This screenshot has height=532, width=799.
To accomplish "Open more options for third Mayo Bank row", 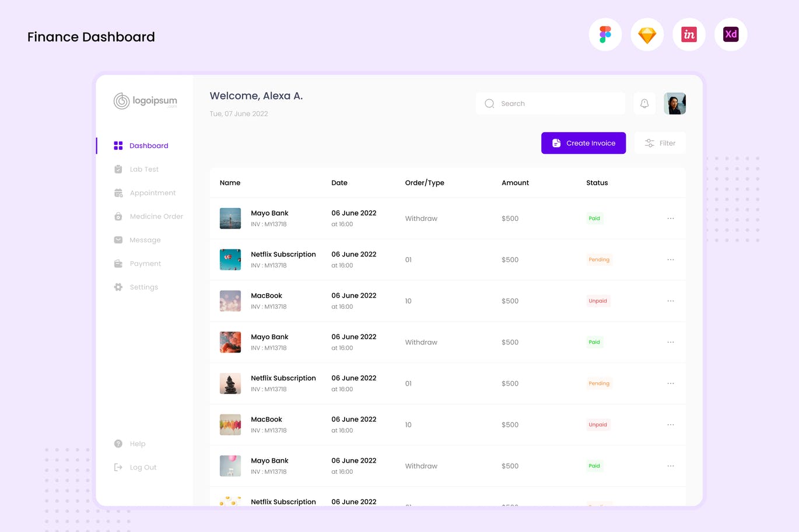I will (671, 466).
